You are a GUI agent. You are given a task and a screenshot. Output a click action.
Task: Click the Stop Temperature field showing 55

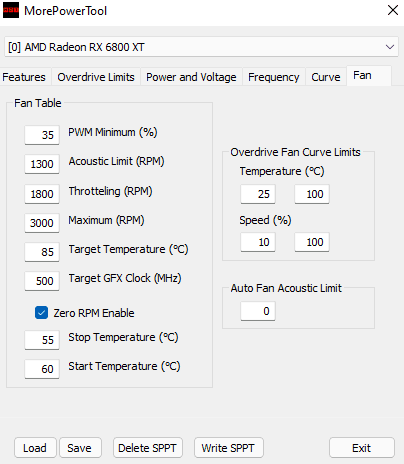pos(42,340)
